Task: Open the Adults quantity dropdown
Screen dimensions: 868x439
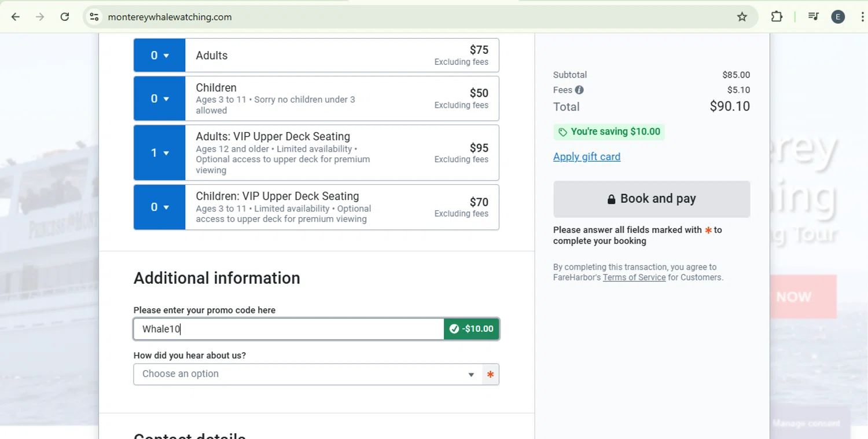Action: click(x=160, y=56)
